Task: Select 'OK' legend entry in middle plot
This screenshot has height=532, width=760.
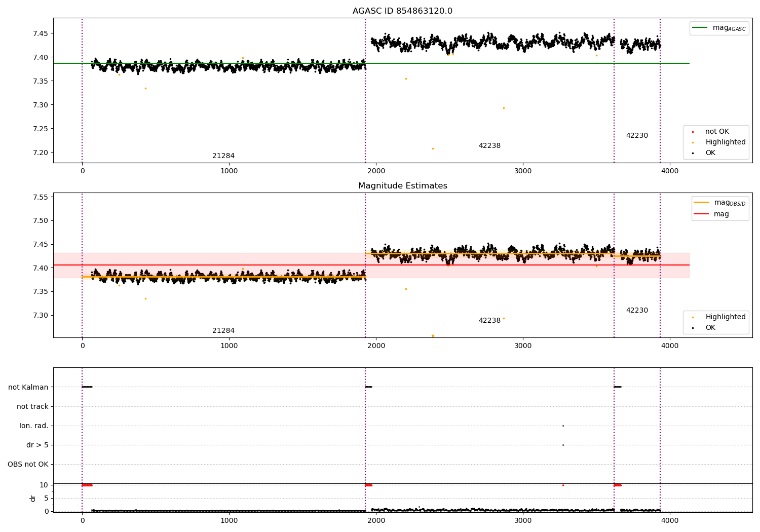Action: pos(704,327)
